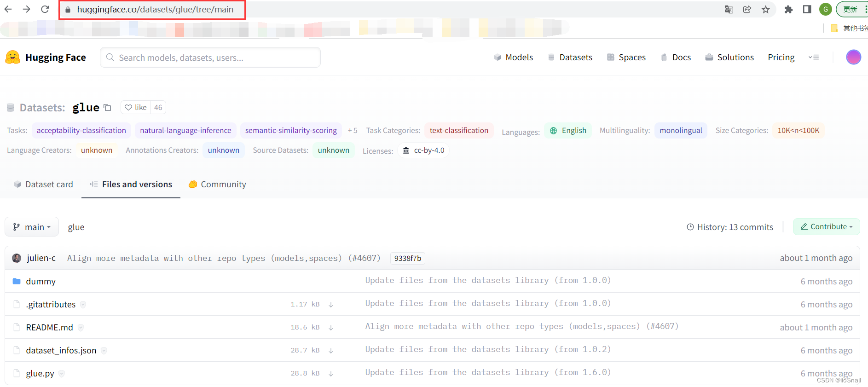Select the acceptability-classification task tag
868x387 pixels.
[81, 130]
